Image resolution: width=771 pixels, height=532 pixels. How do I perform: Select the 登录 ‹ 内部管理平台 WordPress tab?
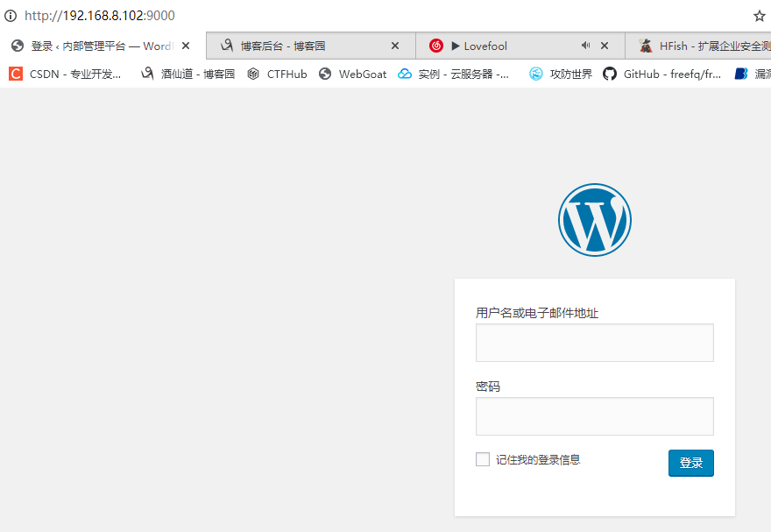[103, 46]
